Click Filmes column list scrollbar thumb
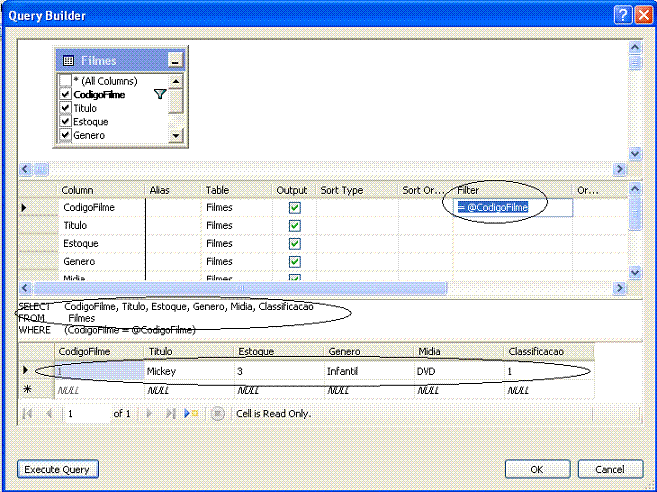The width and height of the screenshot is (657, 492). (176, 101)
